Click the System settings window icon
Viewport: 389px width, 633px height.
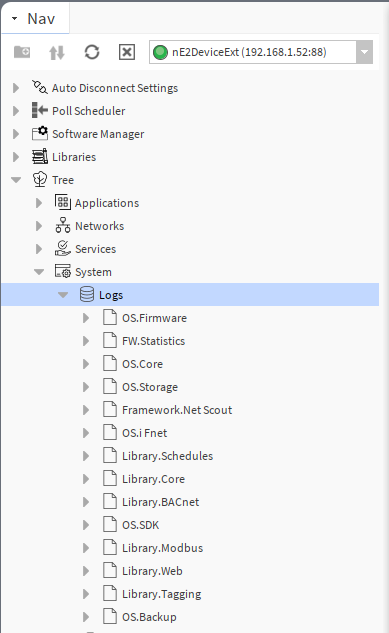63,271
